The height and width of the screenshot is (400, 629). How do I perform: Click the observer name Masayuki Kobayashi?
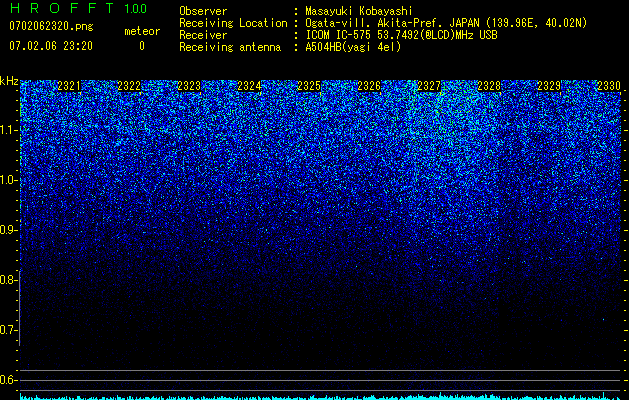coord(359,11)
